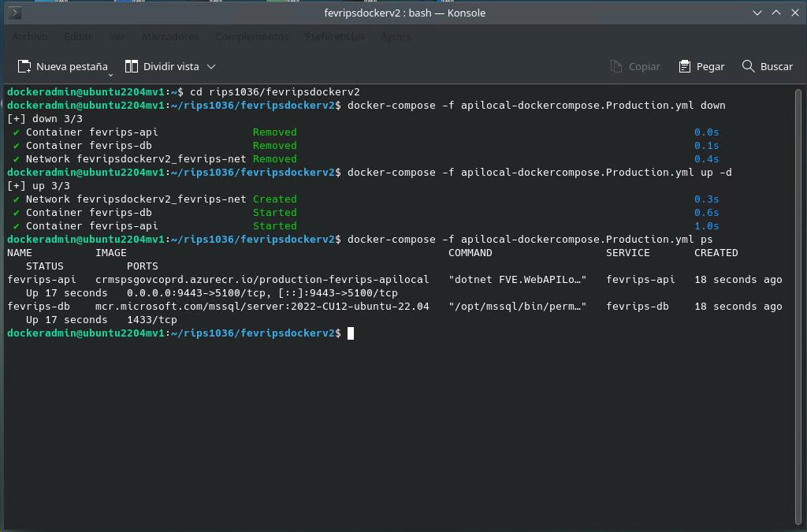Click 'Removed' status on the Network row
The height and width of the screenshot is (532, 807).
(x=275, y=158)
